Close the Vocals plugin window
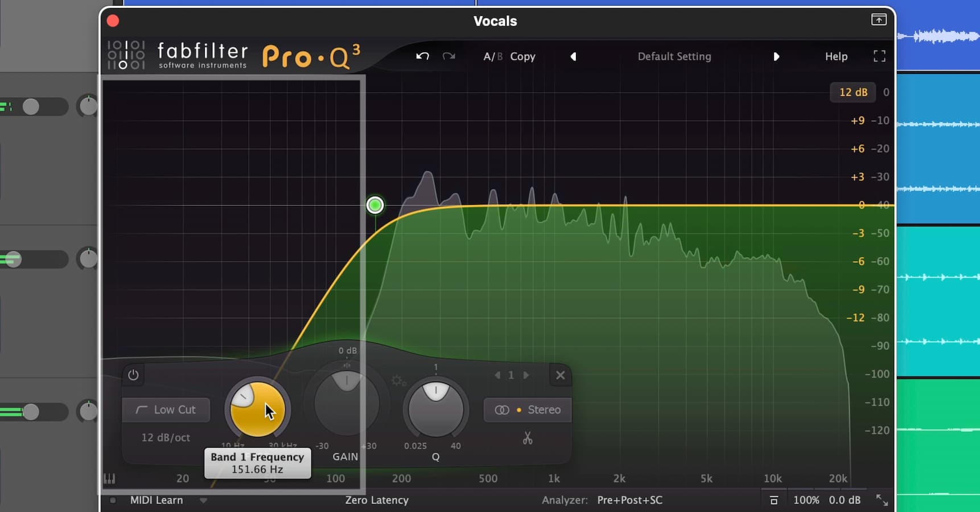 tap(113, 21)
